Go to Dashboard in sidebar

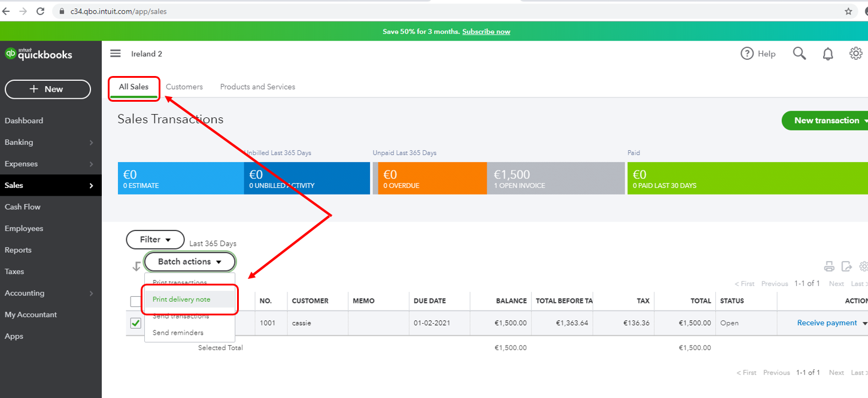(x=24, y=121)
